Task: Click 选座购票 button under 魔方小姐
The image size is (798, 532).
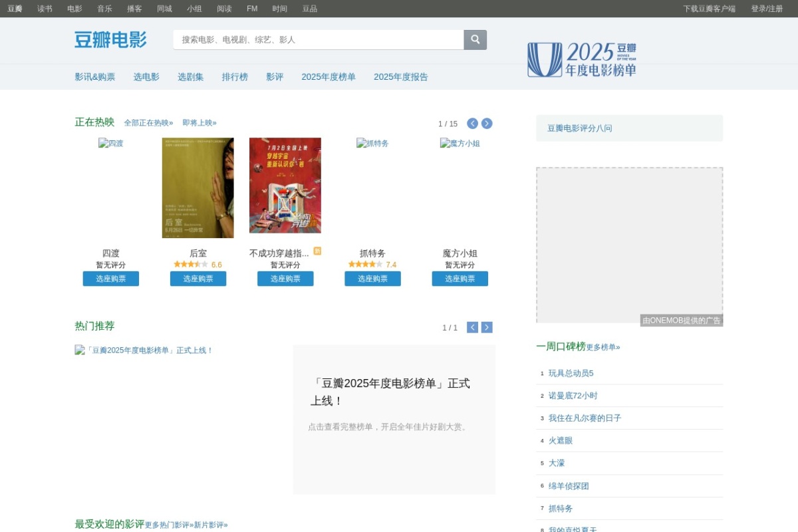Action: [x=460, y=279]
